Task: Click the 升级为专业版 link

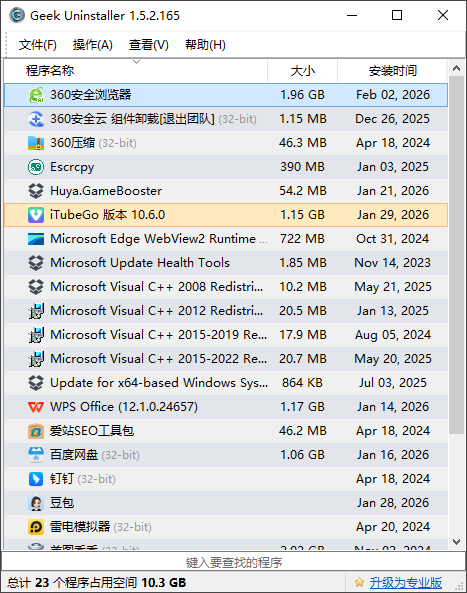Action: point(406,582)
